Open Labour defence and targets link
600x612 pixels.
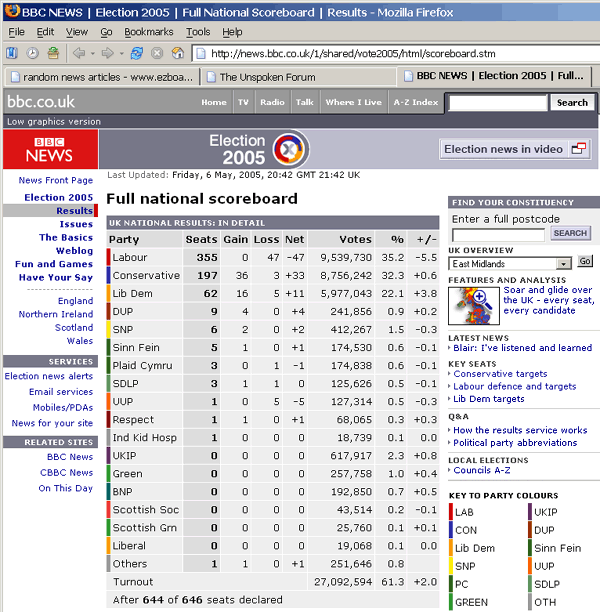(515, 386)
